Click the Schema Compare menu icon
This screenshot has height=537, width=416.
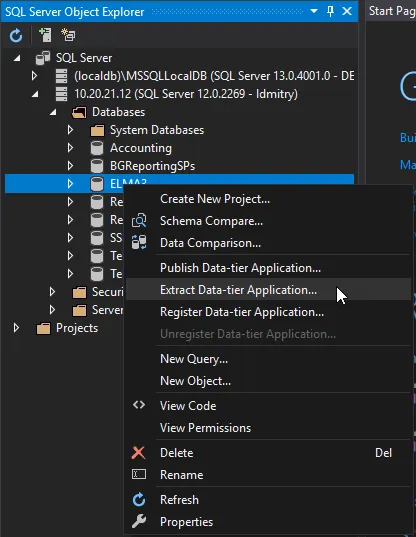pyautogui.click(x=139, y=221)
